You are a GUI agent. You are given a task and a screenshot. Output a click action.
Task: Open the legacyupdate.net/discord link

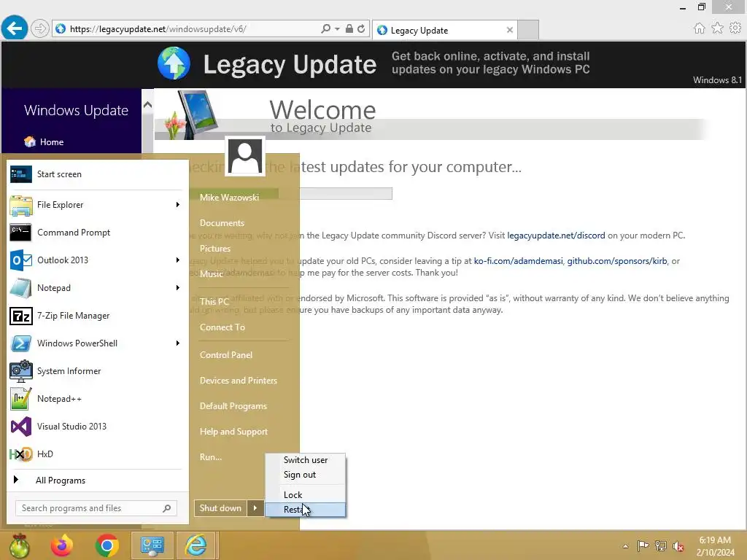(556, 236)
